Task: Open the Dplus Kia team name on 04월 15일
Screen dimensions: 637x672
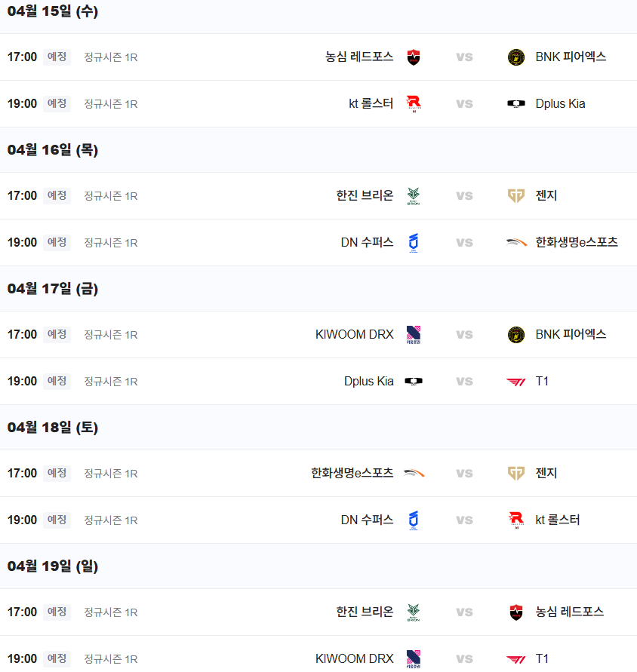Action: tap(560, 104)
